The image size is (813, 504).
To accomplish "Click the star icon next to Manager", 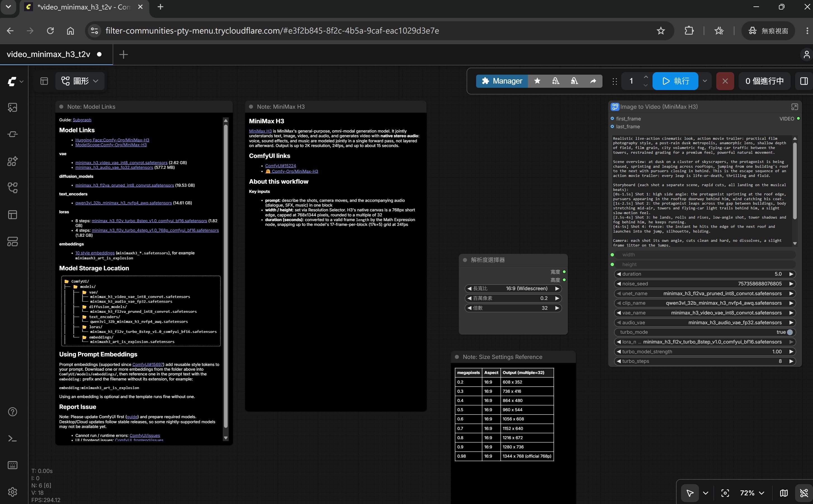I will (x=537, y=81).
